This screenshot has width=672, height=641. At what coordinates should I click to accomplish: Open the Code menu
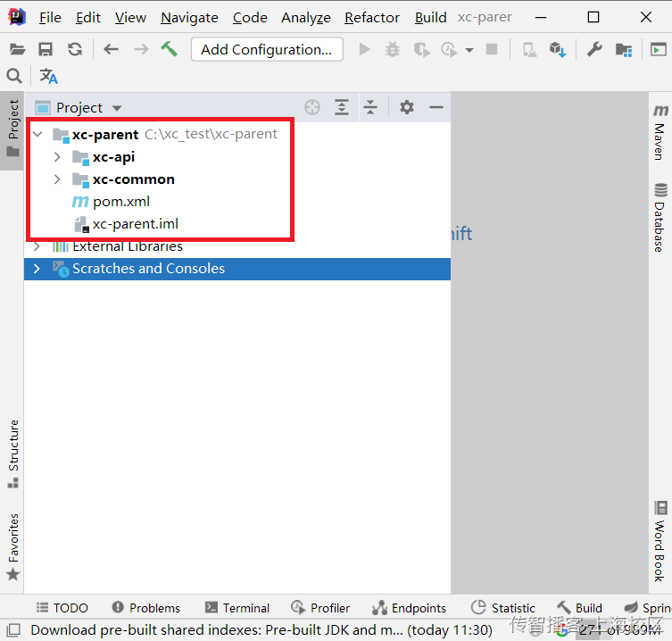coord(250,18)
